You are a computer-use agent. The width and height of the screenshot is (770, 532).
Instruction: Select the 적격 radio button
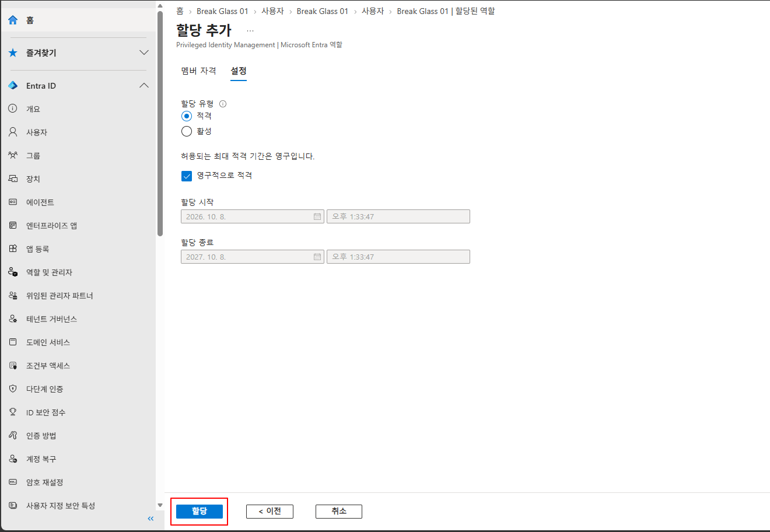coord(187,116)
